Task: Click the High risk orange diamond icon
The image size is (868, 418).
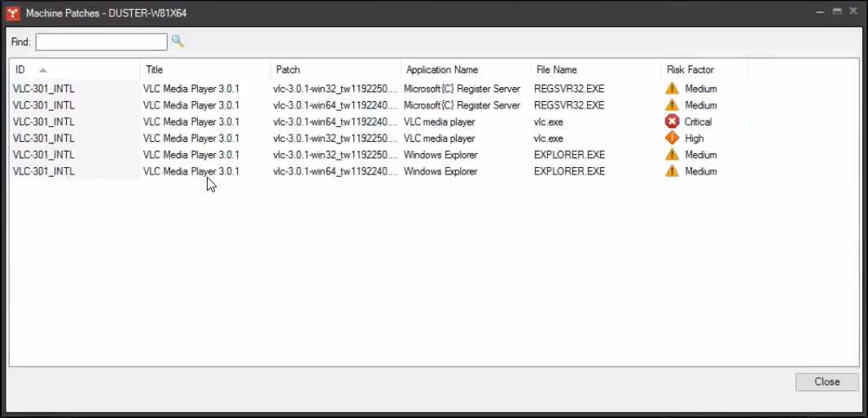Action: [x=672, y=139]
